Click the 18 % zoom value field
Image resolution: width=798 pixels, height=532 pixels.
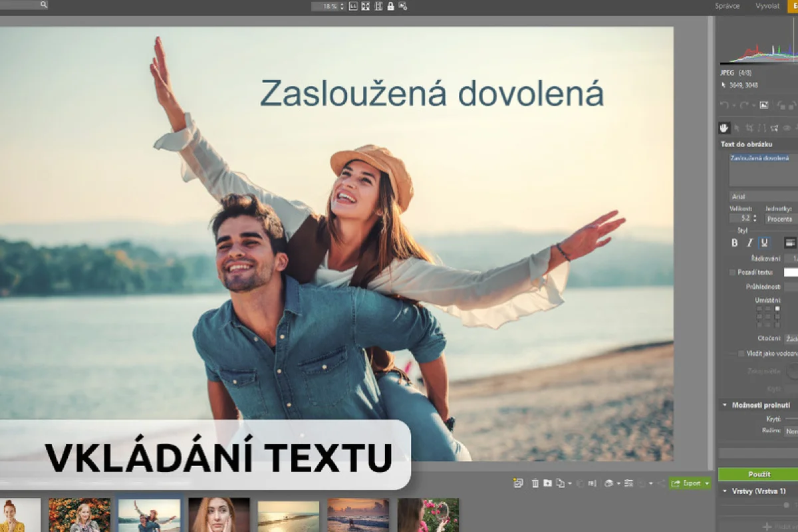coord(325,6)
